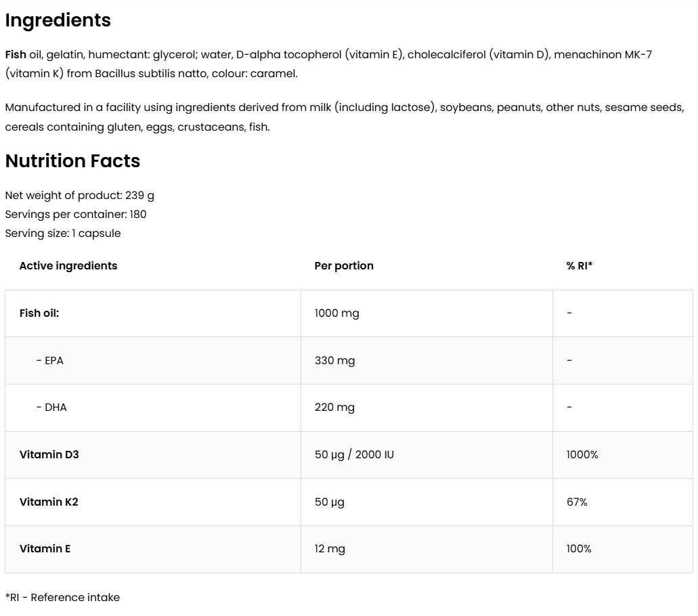Click the 1000 mg fish oil value
Screen dimensions: 698x616
pyautogui.click(x=336, y=313)
